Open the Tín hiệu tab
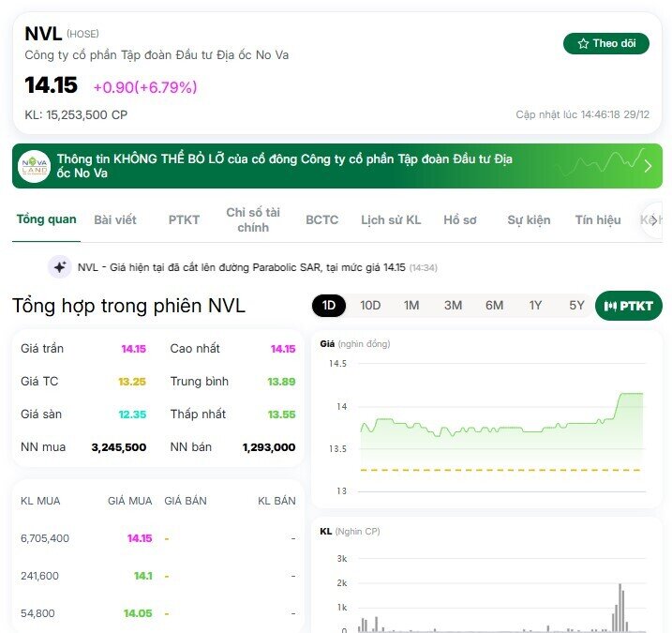The height and width of the screenshot is (633, 672). pos(598,219)
